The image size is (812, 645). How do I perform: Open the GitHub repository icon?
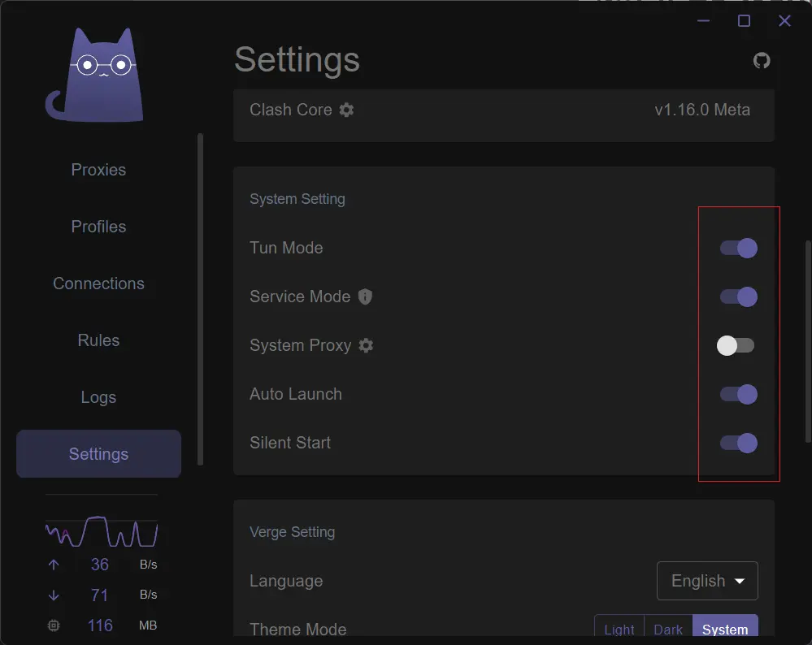[762, 61]
